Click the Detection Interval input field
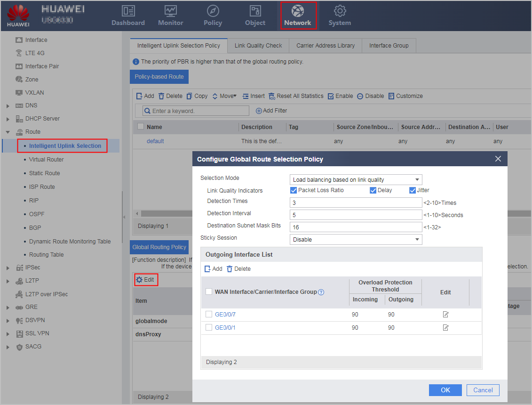This screenshot has width=532, height=405. (356, 215)
